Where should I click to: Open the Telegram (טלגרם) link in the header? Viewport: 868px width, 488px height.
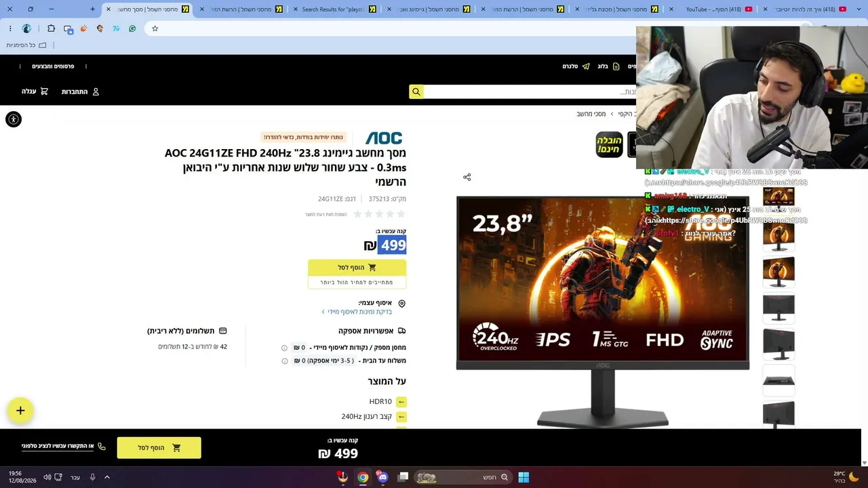576,66
